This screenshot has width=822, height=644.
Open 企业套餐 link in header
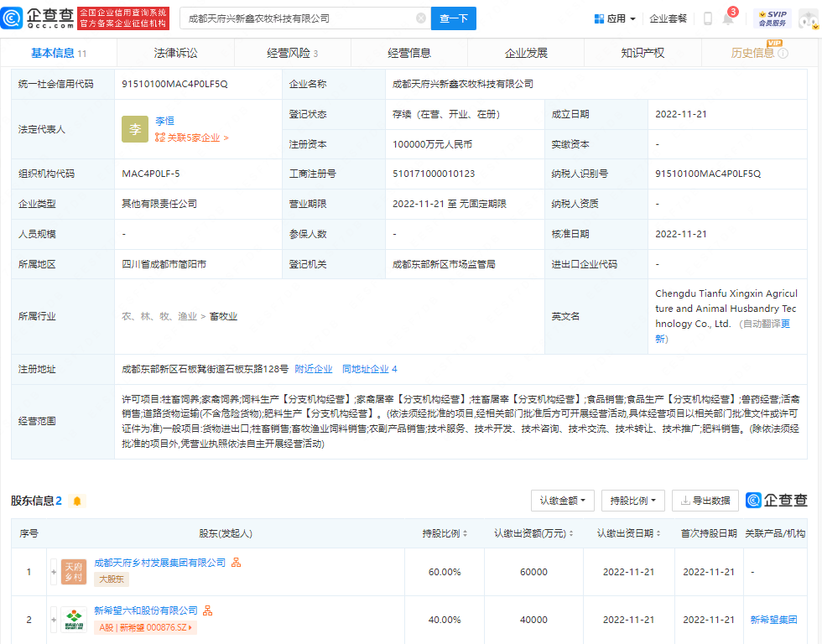668,18
